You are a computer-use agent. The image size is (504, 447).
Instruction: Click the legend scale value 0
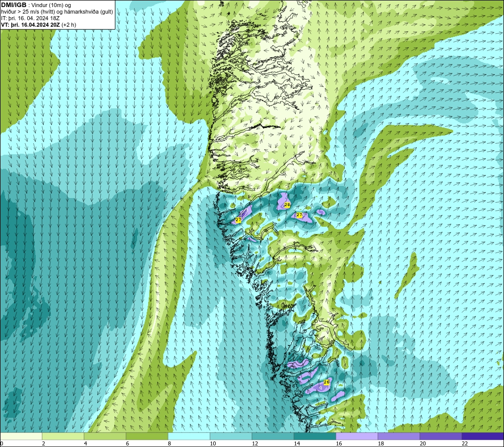[2, 443]
